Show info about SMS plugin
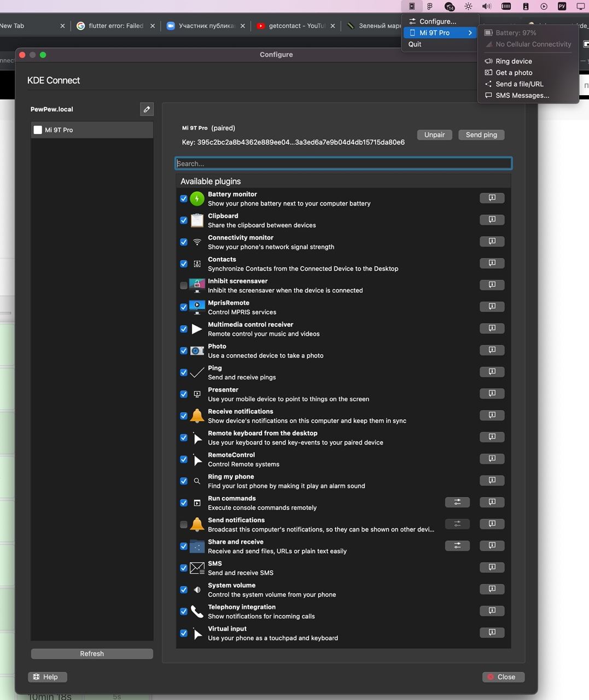The height and width of the screenshot is (700, 589). click(492, 567)
